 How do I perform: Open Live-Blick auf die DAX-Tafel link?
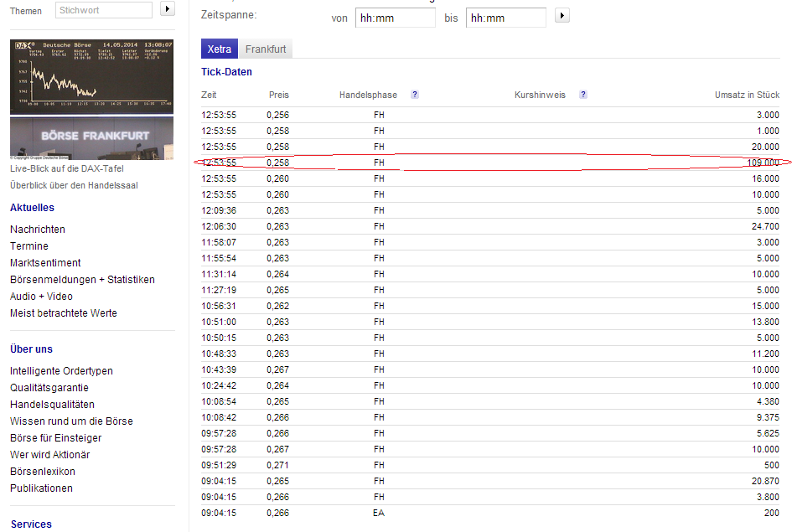66,168
